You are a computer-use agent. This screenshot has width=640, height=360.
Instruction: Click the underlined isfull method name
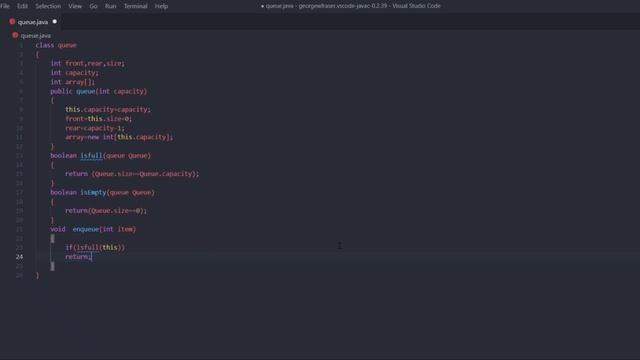click(x=91, y=156)
